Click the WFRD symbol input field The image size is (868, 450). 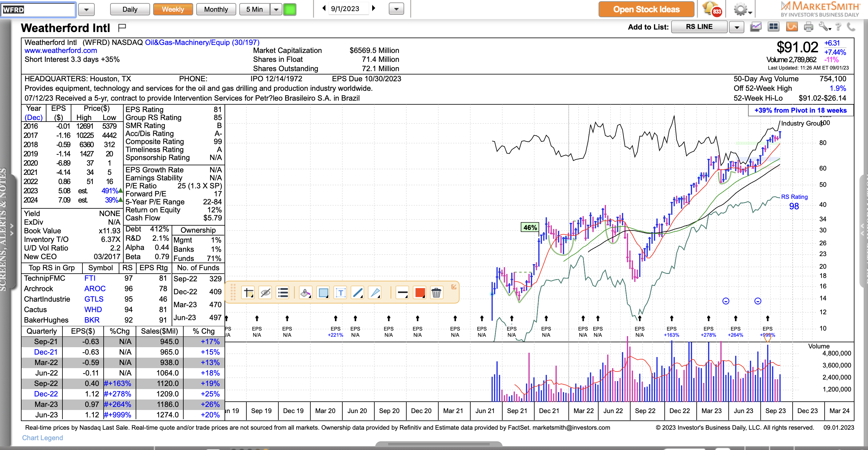point(38,10)
